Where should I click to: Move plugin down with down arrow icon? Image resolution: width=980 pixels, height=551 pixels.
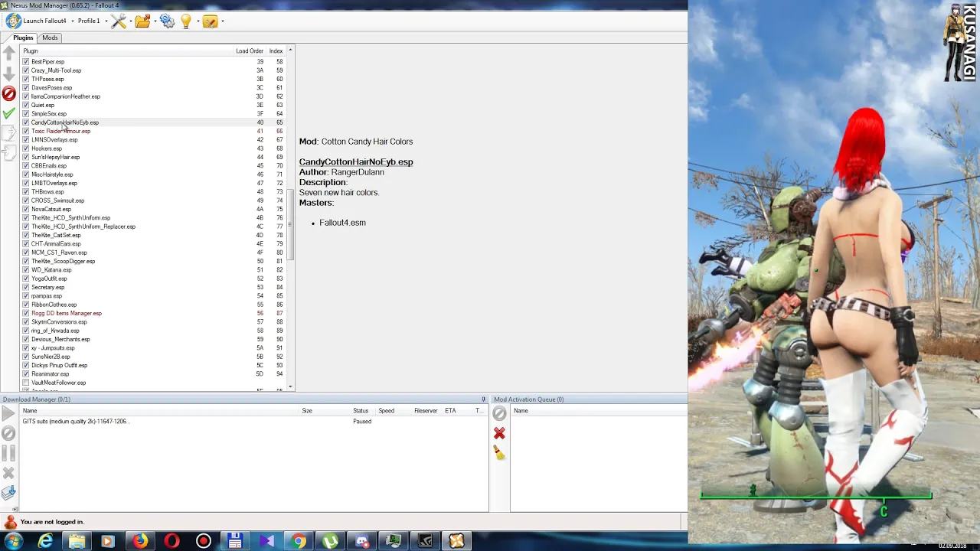pyautogui.click(x=9, y=73)
